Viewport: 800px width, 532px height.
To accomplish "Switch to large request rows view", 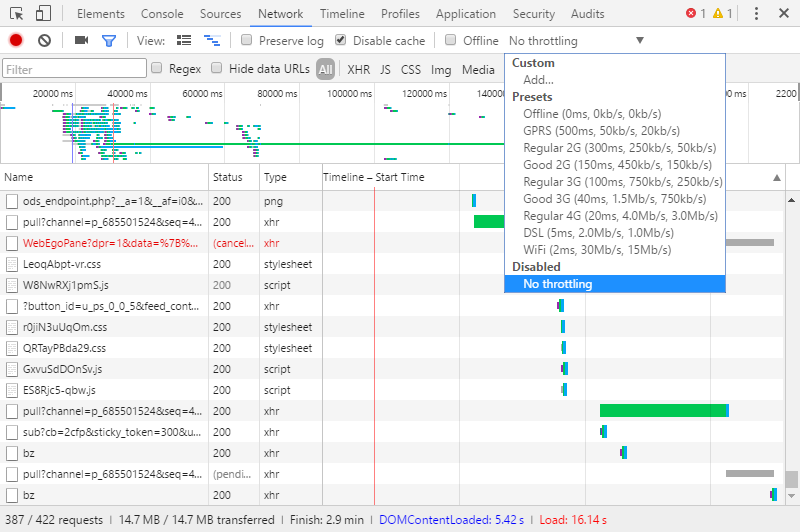I will (184, 41).
